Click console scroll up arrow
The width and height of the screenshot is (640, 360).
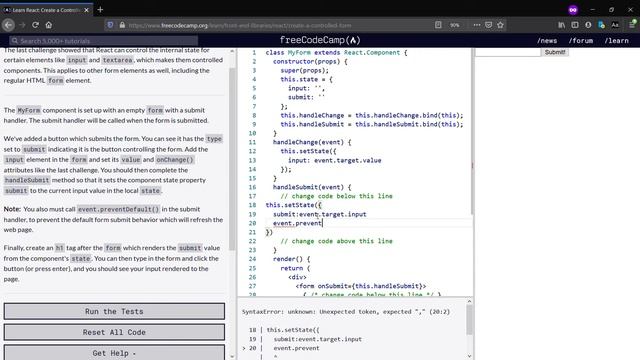click(x=469, y=301)
